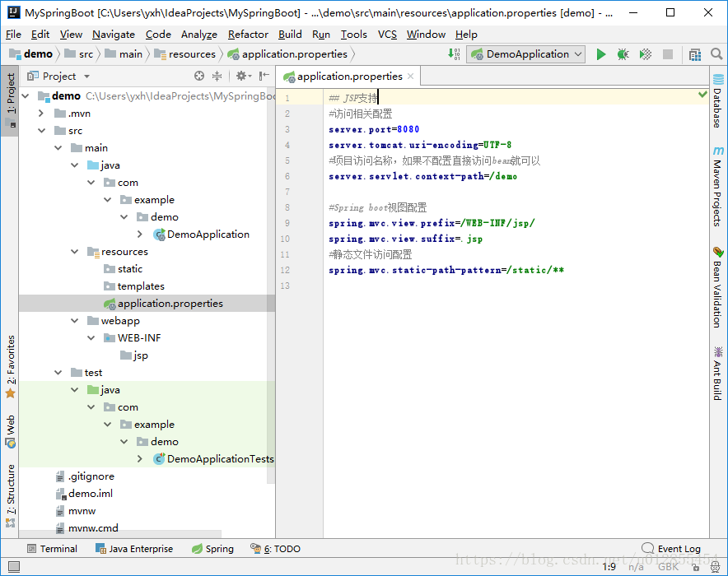Click the GBK encoding indicator in status bar
This screenshot has width=728, height=576.
coord(668,567)
